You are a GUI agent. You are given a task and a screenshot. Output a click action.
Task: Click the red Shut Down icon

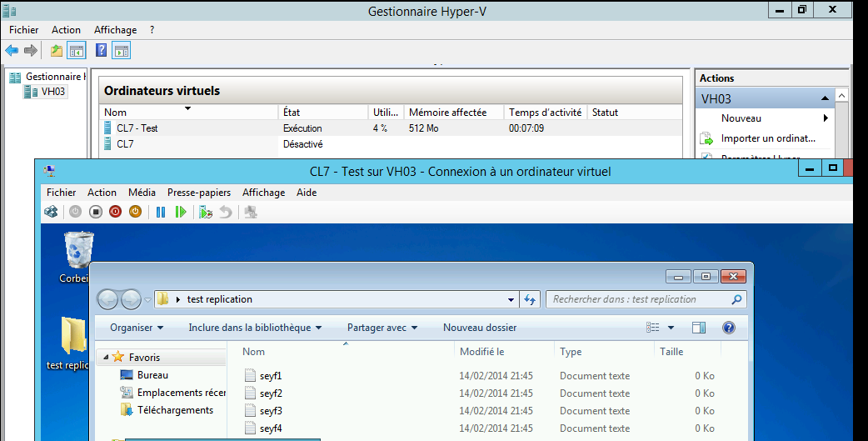coord(115,212)
